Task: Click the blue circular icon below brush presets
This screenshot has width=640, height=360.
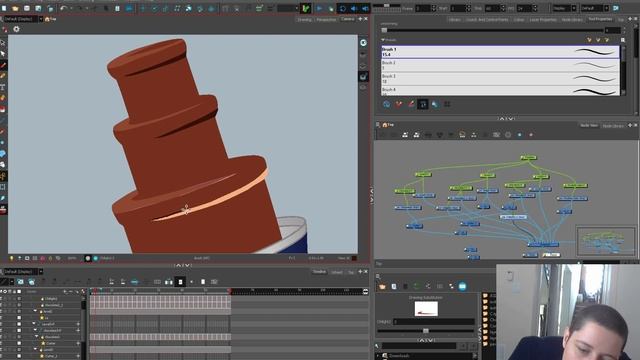Action: point(386,104)
